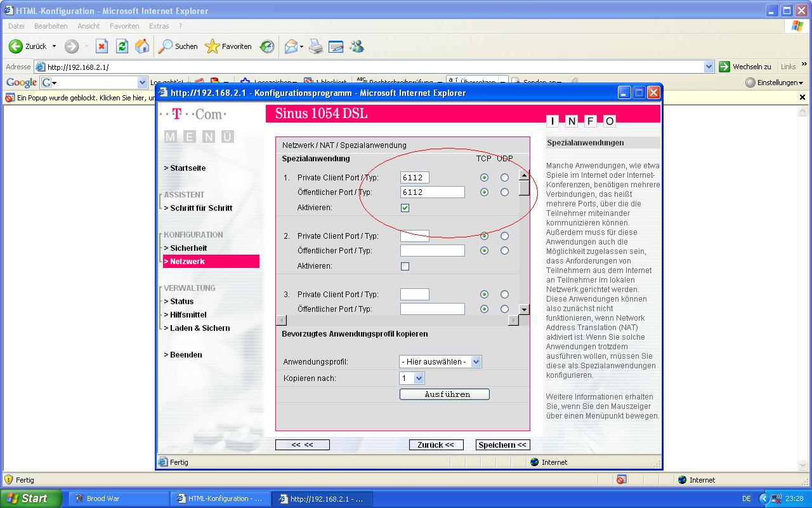Select TCP for entry 1 Öffentlicher Port
The height and width of the screenshot is (508, 812).
pyautogui.click(x=485, y=192)
